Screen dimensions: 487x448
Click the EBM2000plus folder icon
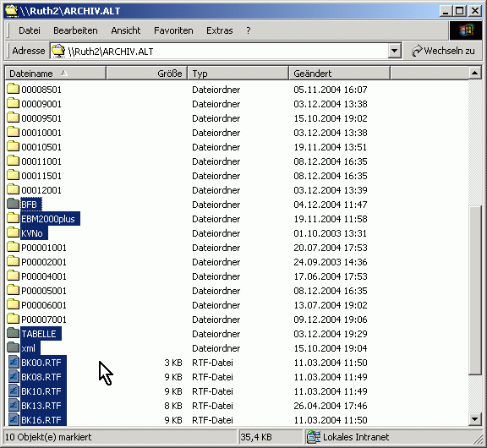coord(13,218)
